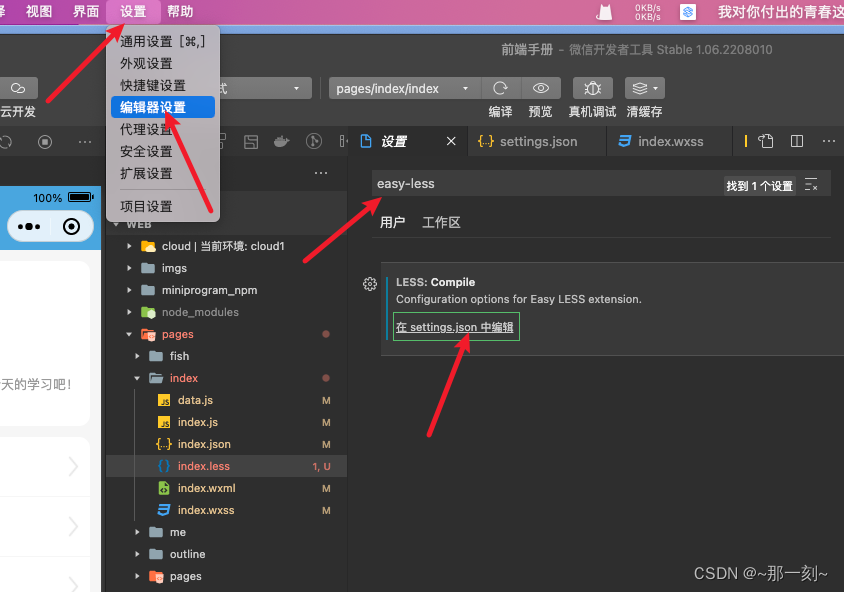Click the gear icon beside LESS: Compile
This screenshot has height=592, width=844.
[x=370, y=284]
